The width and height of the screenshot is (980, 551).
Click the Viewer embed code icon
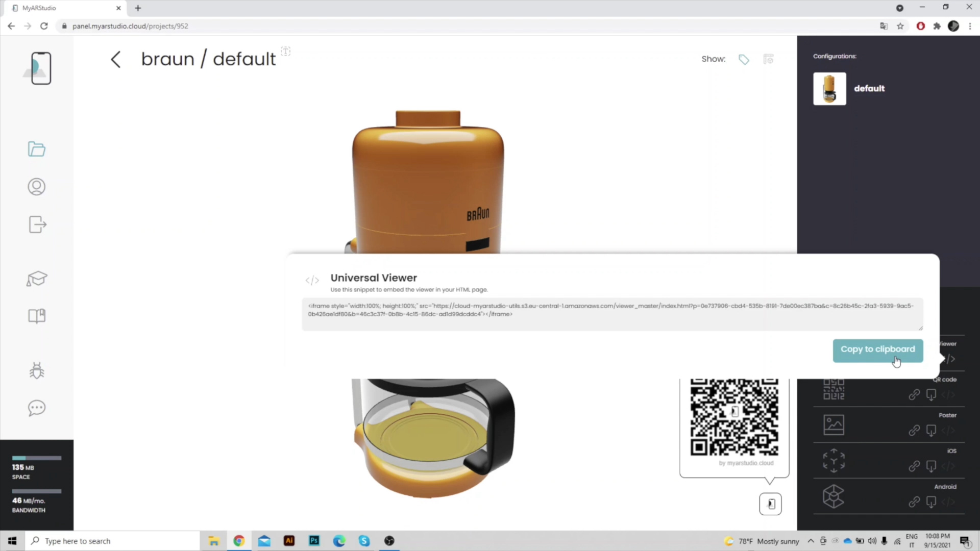click(949, 359)
